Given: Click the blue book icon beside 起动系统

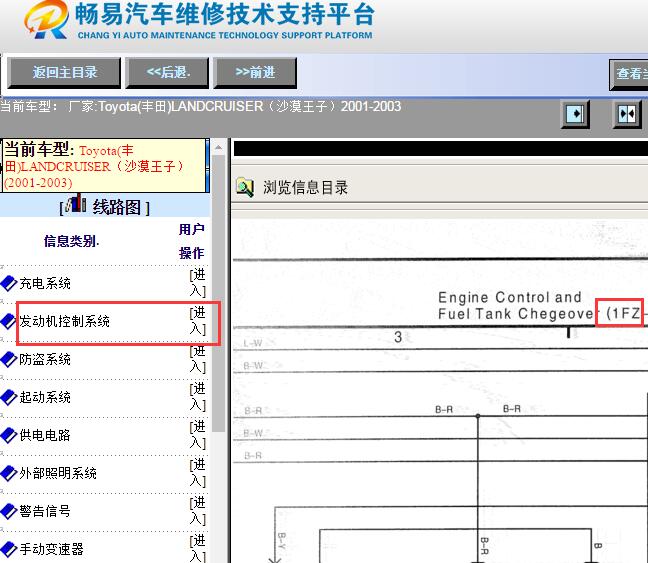Looking at the screenshot, I should (x=9, y=397).
